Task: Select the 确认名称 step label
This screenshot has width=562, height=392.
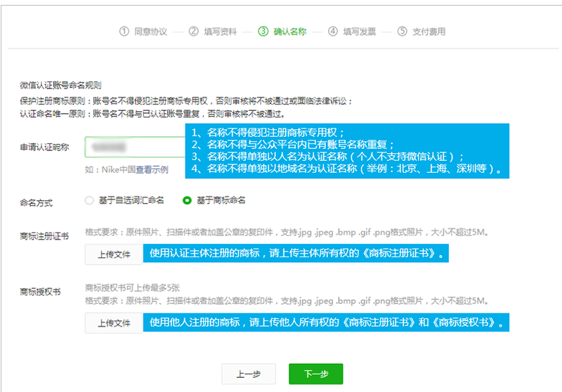Action: (289, 32)
